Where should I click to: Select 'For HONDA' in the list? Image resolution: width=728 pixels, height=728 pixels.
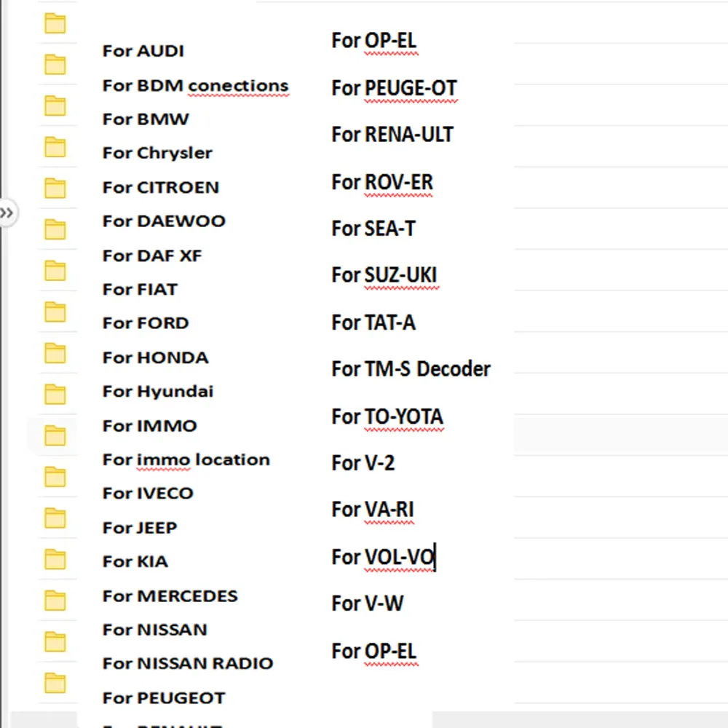pyautogui.click(x=156, y=358)
